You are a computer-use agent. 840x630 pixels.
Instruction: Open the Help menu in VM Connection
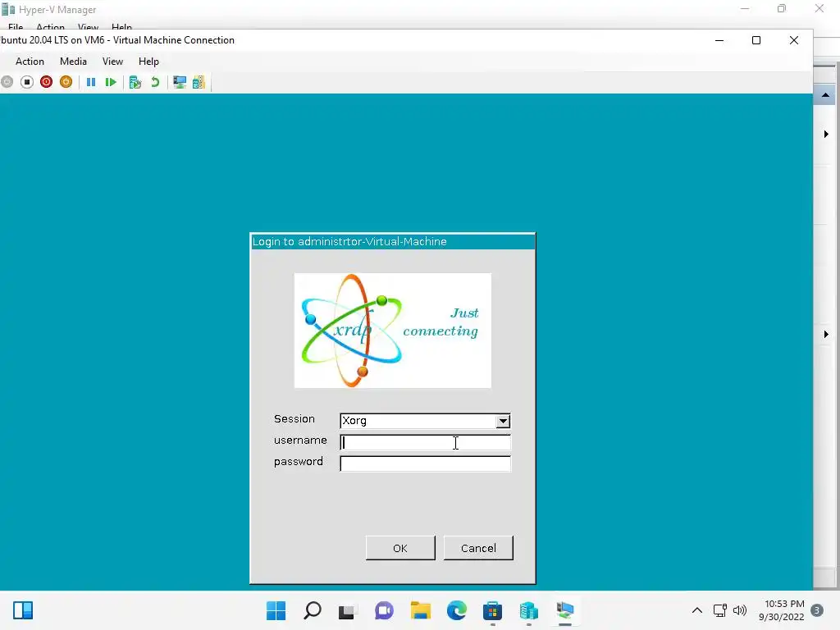point(148,62)
